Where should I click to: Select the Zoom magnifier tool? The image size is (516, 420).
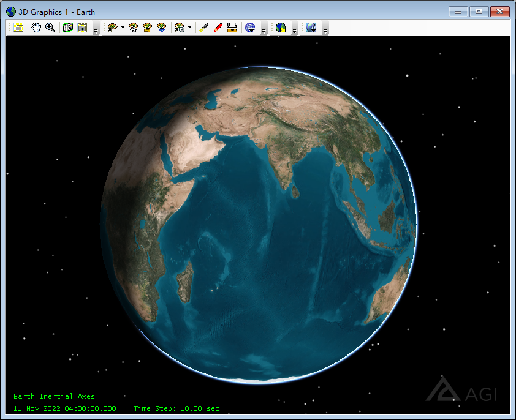50,28
